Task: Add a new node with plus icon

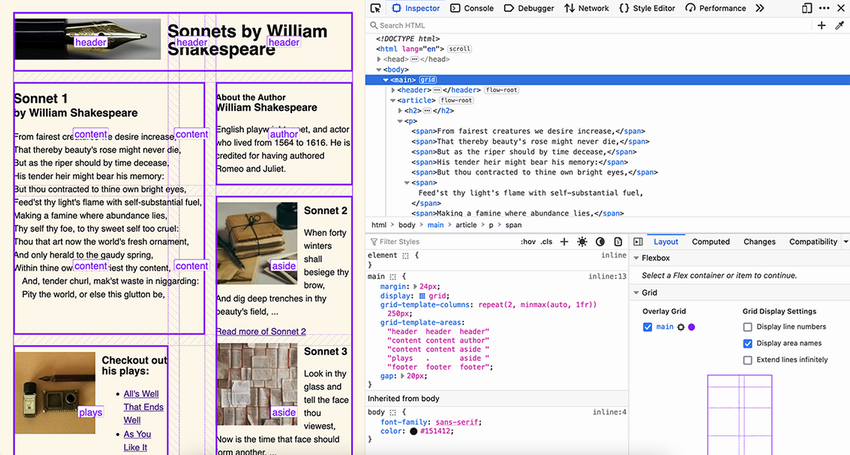Action: click(822, 25)
